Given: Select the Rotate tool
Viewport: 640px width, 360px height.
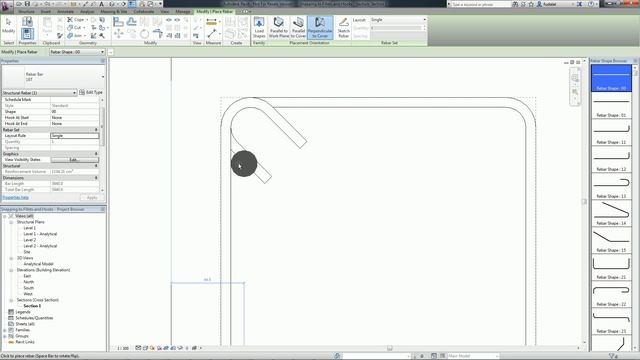Looking at the screenshot, I should pos(144,34).
